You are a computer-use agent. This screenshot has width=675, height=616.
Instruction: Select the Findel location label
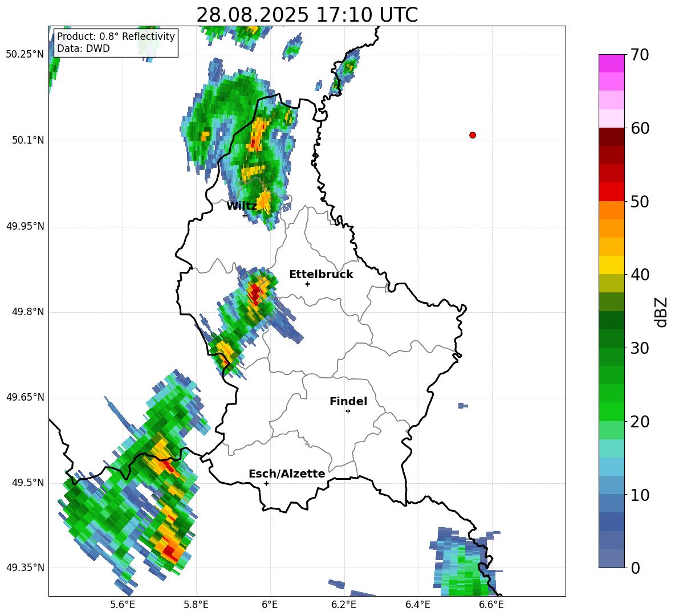[348, 401]
